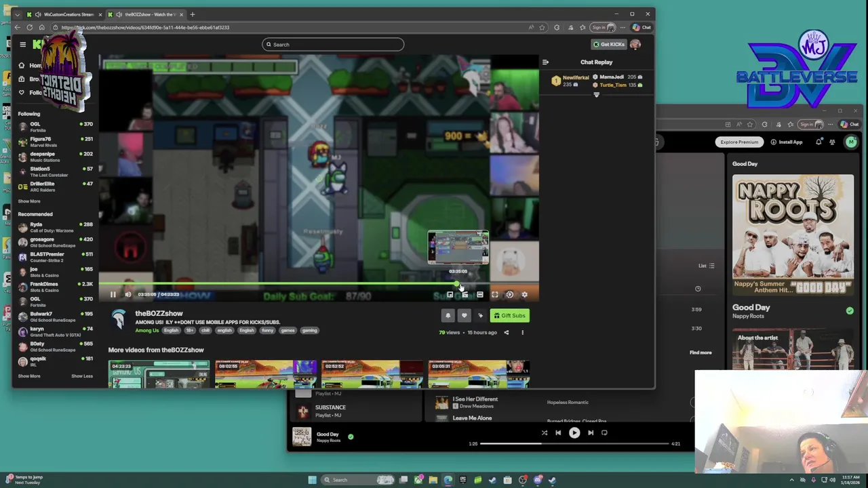Open deepsnipe Music Stations channel
Image resolution: width=868 pixels, height=488 pixels.
click(56, 157)
